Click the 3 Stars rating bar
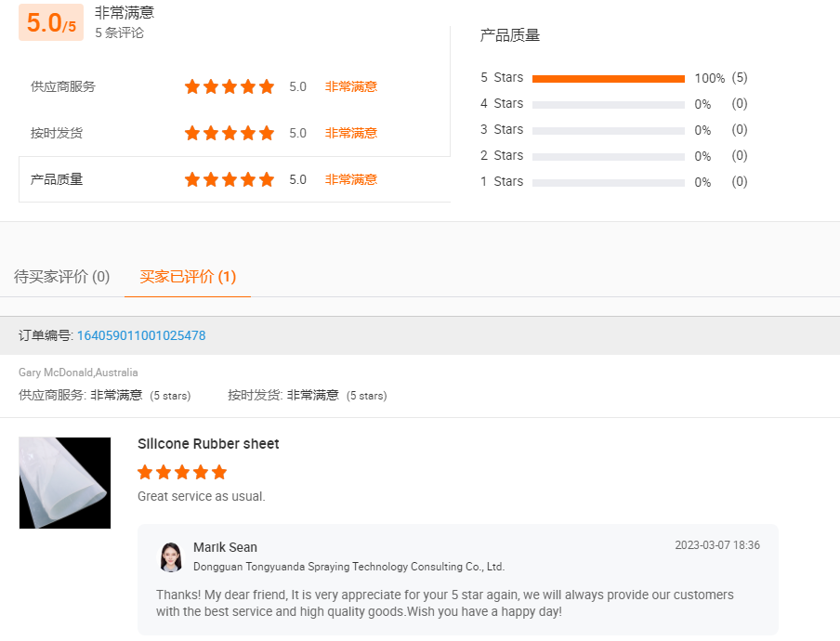This screenshot has height=641, width=840. pos(608,131)
